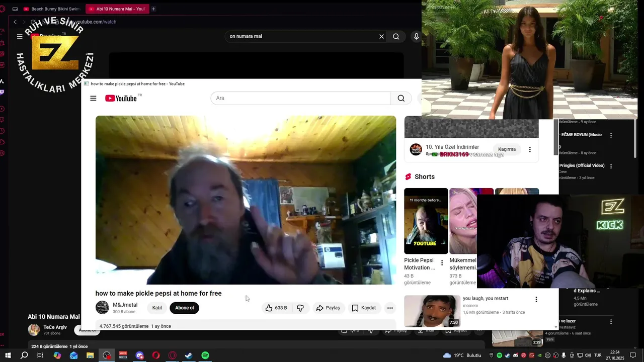The height and width of the screenshot is (362, 644).
Task: Open Epic Games icon in system tray
Action: [x=491, y=355]
